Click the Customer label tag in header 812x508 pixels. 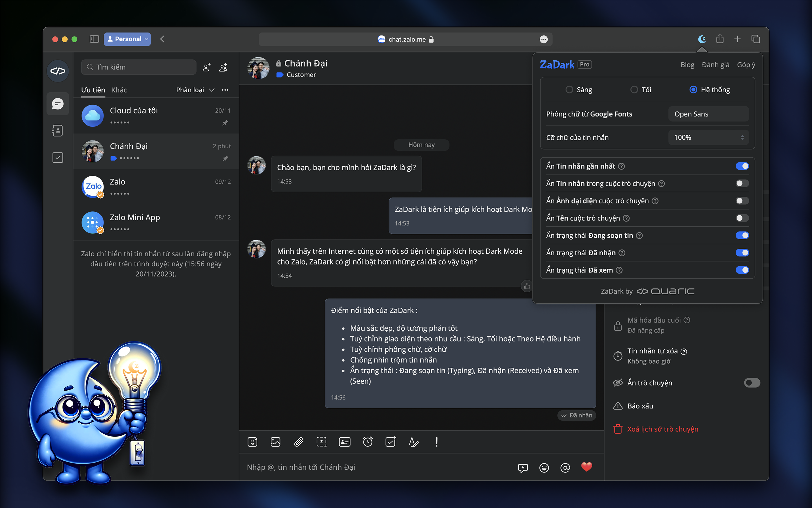[296, 75]
